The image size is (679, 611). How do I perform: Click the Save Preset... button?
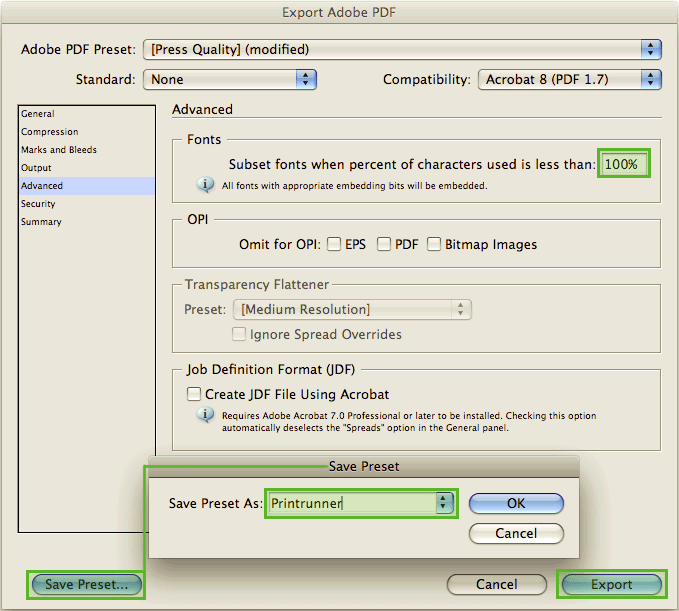(x=86, y=584)
